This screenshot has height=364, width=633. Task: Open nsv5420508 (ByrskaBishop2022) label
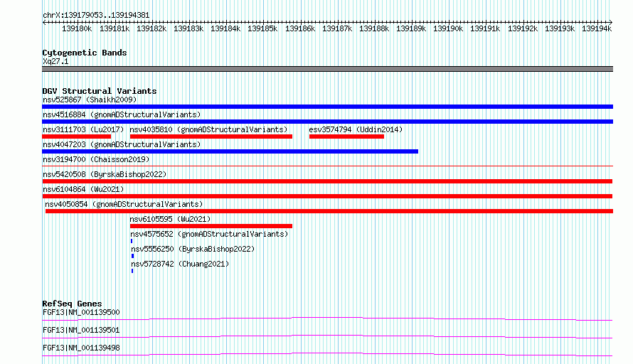pos(105,174)
